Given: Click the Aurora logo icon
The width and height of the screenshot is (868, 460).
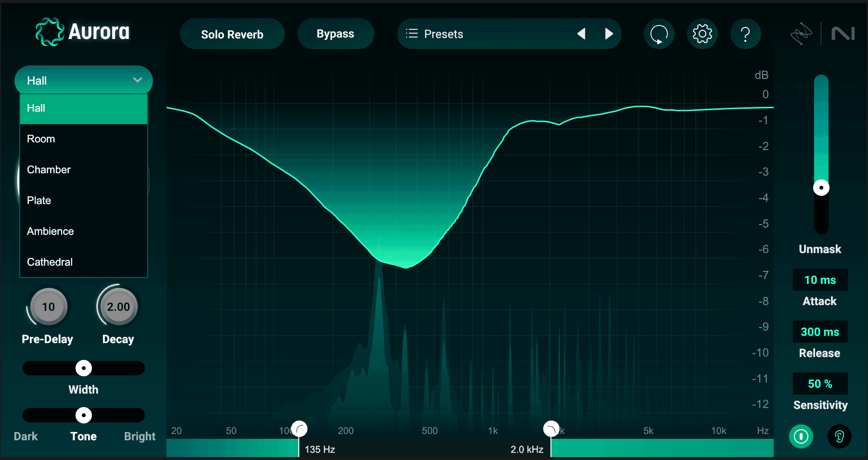Looking at the screenshot, I should coord(50,32).
